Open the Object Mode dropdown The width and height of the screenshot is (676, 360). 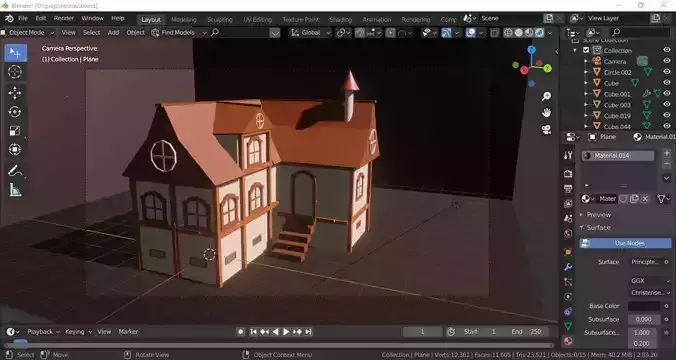point(28,33)
